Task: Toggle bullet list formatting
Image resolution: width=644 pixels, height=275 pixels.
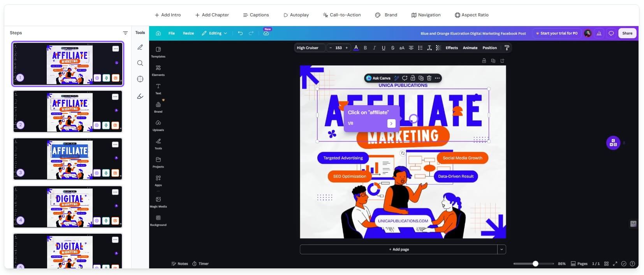Action: click(x=420, y=48)
